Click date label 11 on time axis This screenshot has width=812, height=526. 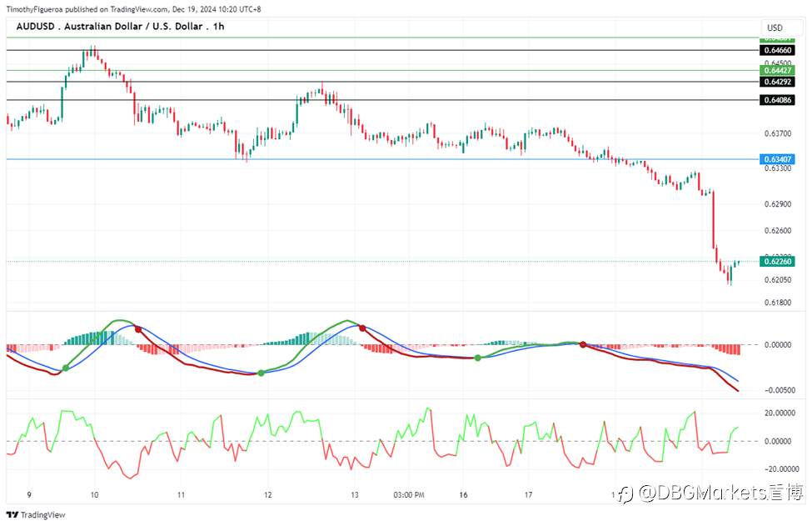[x=181, y=495]
